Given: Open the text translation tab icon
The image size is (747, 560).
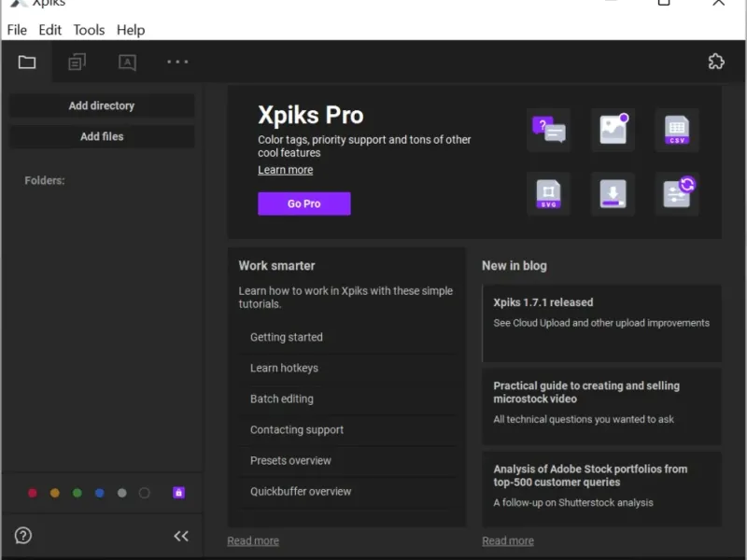Looking at the screenshot, I should (127, 63).
